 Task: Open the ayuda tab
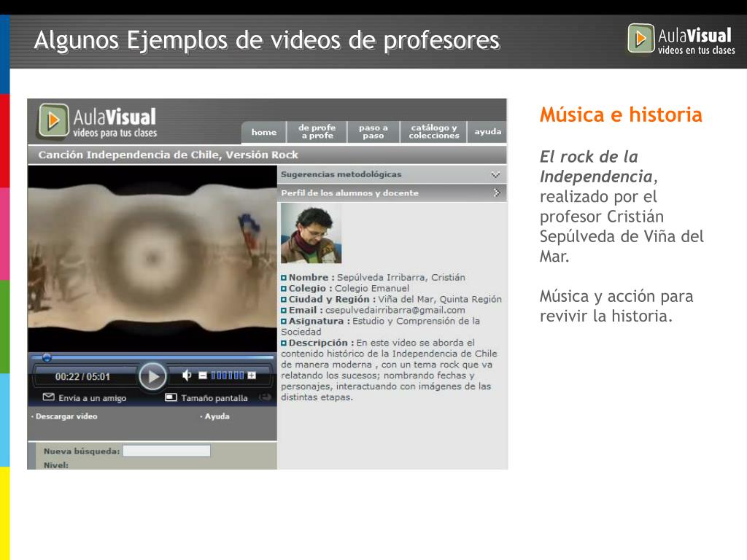click(487, 132)
